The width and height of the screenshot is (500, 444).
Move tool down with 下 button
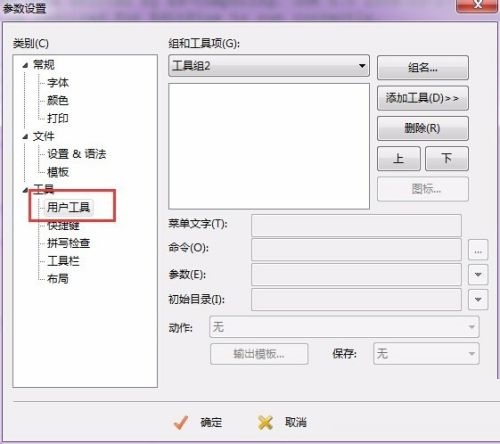tap(447, 158)
